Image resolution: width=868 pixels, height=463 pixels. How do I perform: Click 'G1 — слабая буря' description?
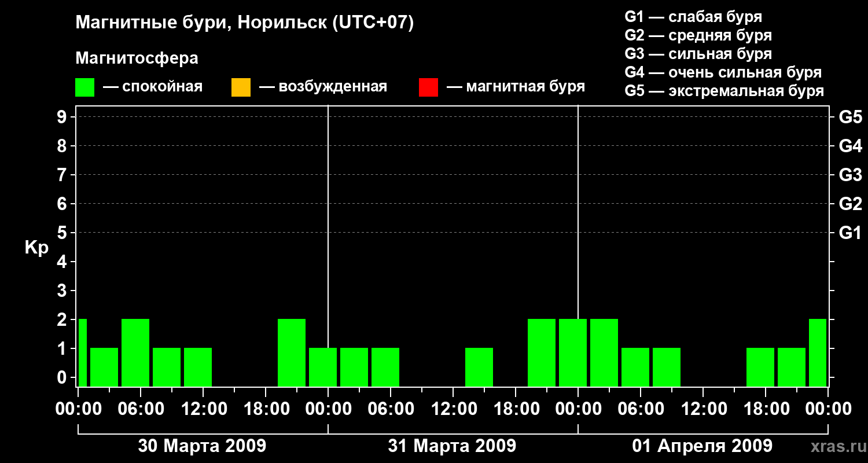[693, 16]
